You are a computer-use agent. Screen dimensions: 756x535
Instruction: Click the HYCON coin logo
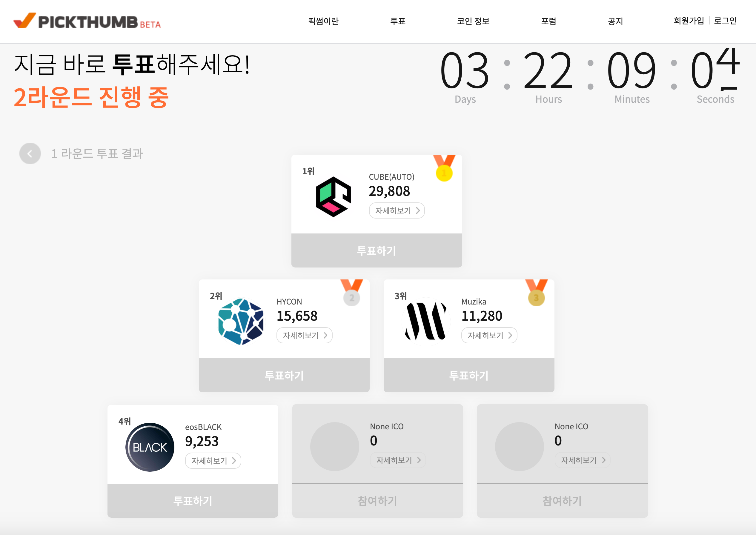coord(241,322)
